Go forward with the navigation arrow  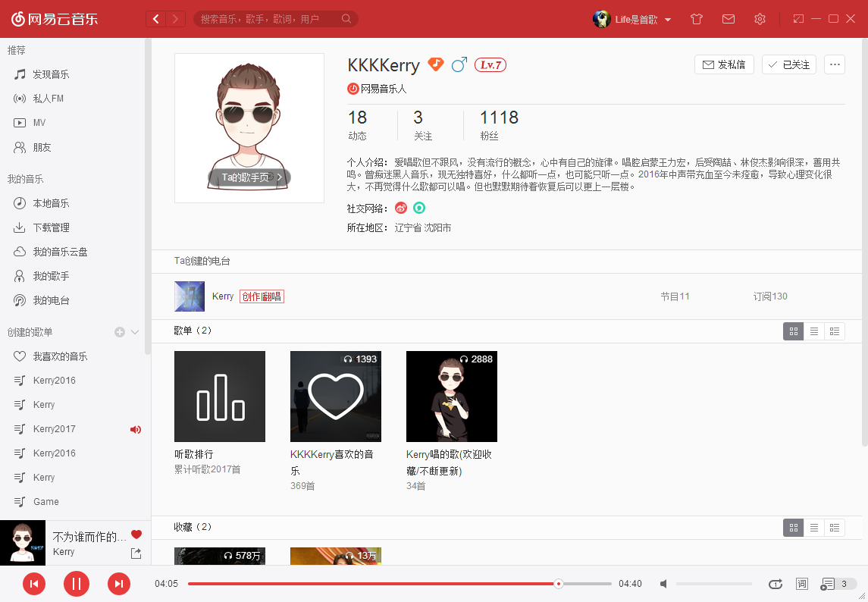[176, 20]
